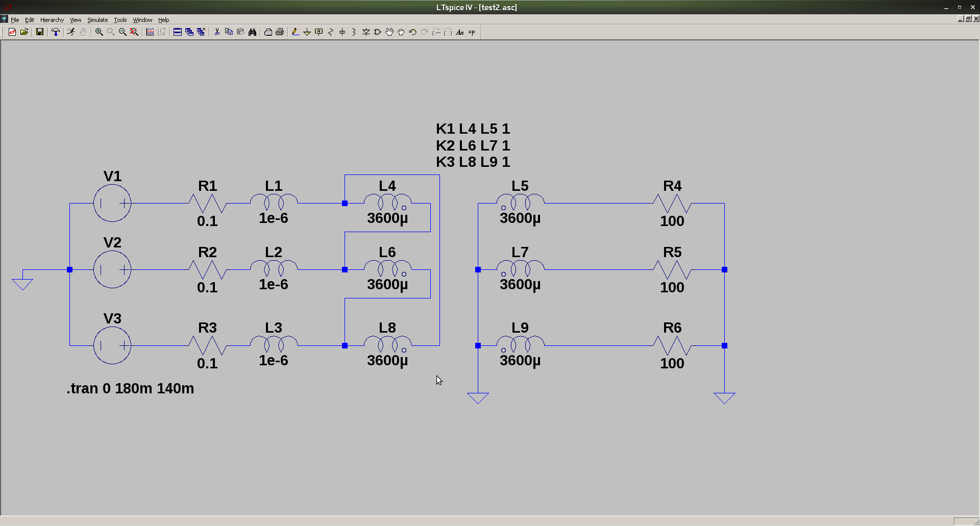Select the Label Net tool
The height and width of the screenshot is (526, 980).
pos(319,32)
